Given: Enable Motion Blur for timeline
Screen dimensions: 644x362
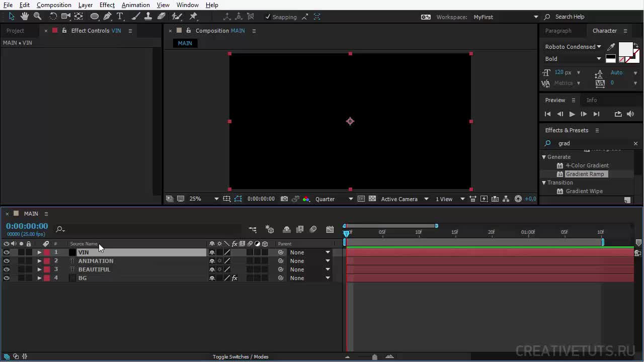Looking at the screenshot, I should tap(313, 229).
